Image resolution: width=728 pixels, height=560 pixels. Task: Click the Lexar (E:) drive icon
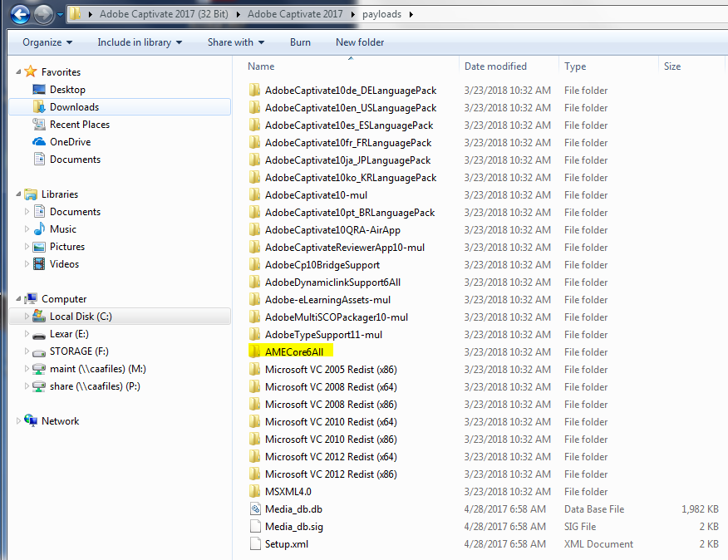click(39, 335)
